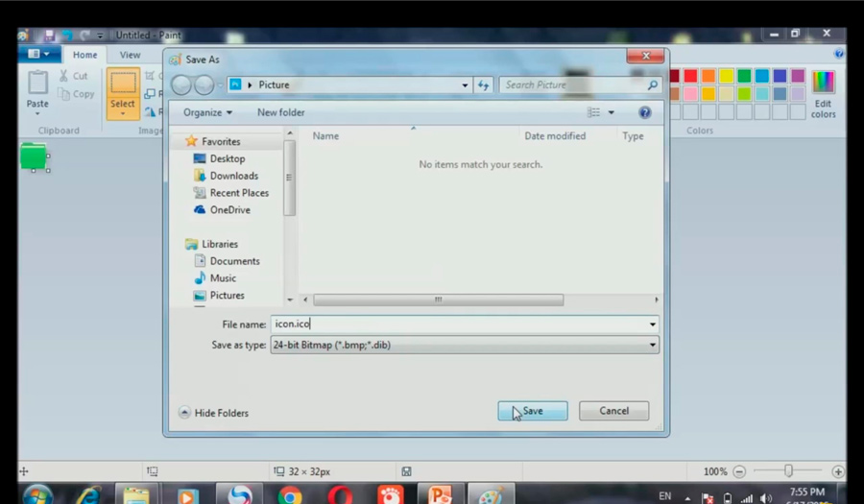Pick the red color swatch

click(690, 76)
